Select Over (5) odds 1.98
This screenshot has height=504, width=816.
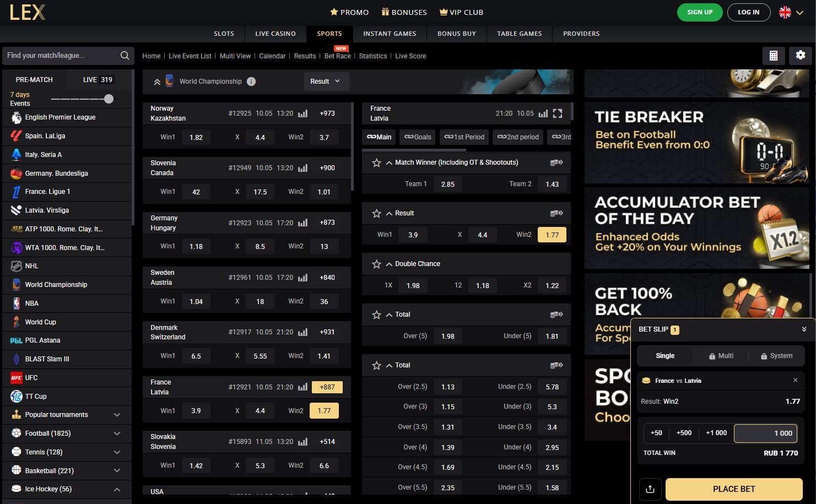[448, 336]
